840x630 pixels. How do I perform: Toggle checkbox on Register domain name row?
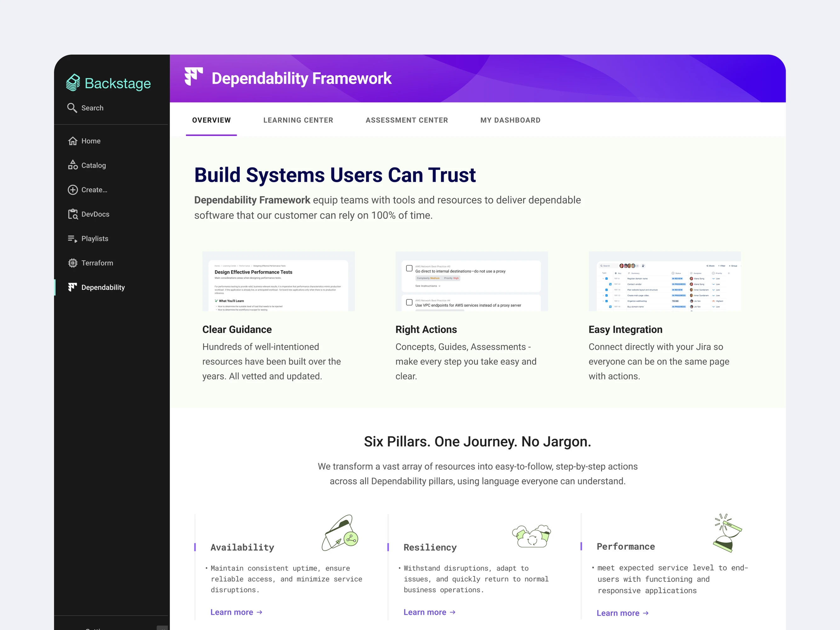click(606, 278)
